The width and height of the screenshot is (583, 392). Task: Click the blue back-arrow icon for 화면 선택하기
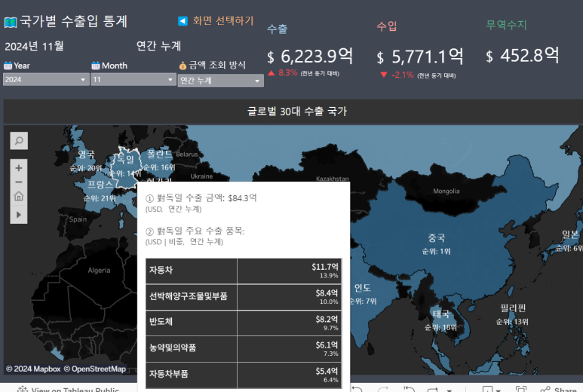[x=183, y=21]
